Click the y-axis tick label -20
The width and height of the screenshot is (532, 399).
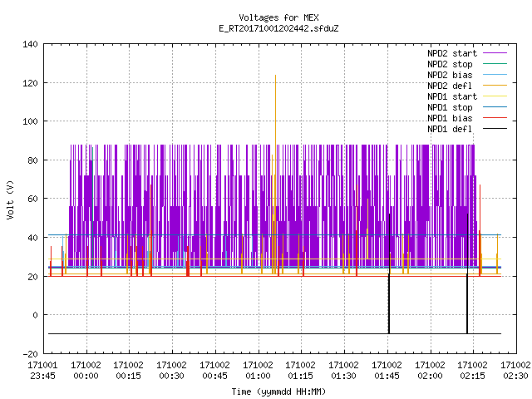coord(30,354)
